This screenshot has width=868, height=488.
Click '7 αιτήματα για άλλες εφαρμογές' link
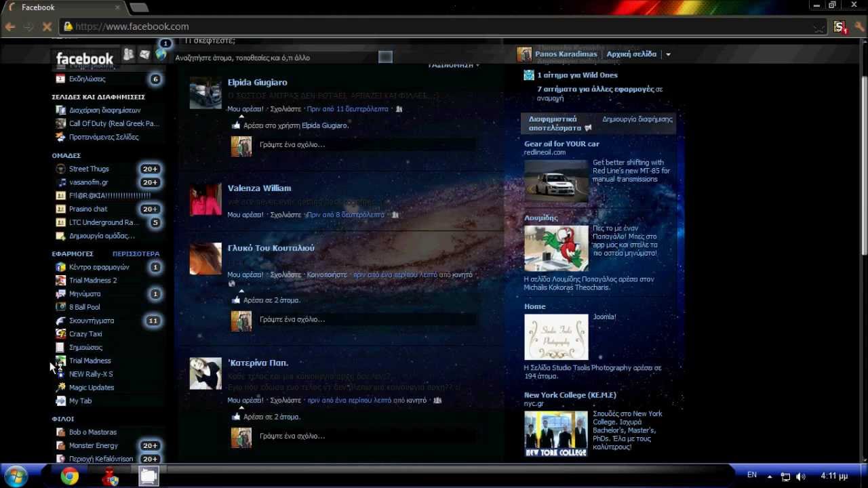(595, 89)
